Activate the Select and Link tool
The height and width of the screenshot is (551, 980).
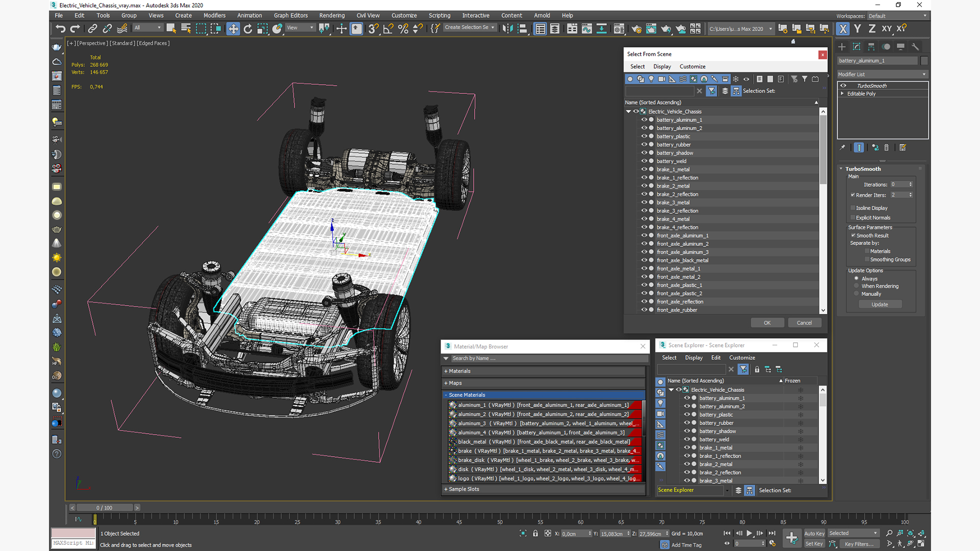coord(92,29)
